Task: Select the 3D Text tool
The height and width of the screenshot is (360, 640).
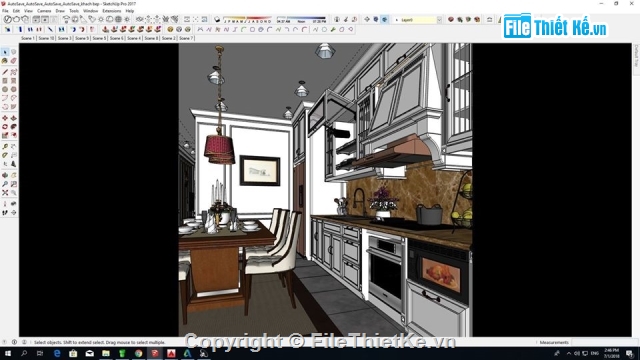Action: click(13, 164)
